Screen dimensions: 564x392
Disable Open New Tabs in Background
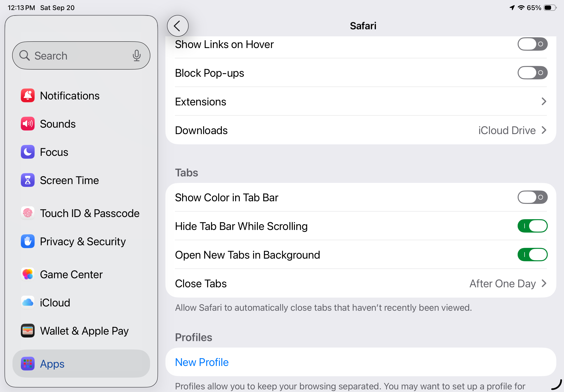click(532, 255)
